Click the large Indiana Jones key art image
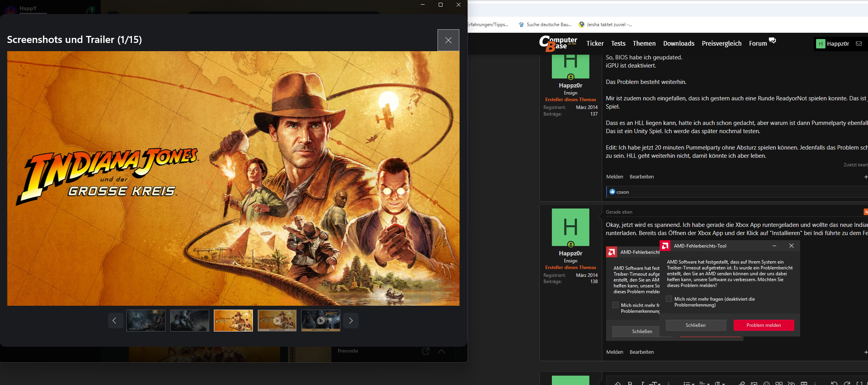 233,178
